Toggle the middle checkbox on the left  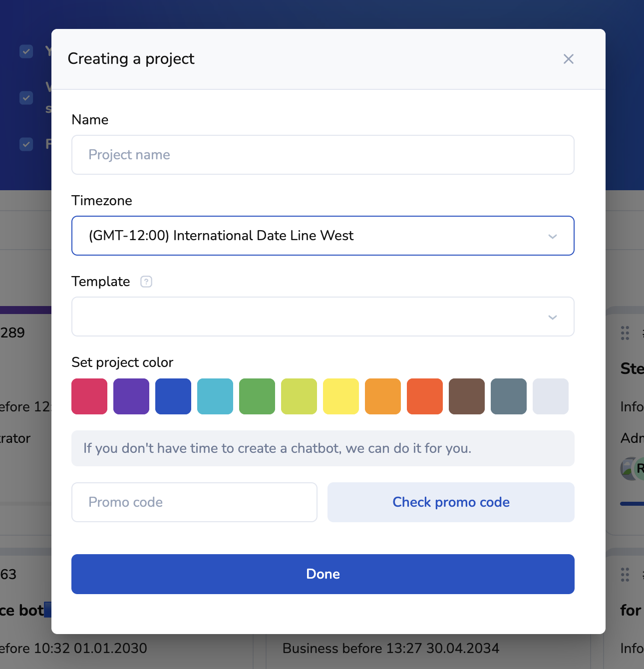26,97
